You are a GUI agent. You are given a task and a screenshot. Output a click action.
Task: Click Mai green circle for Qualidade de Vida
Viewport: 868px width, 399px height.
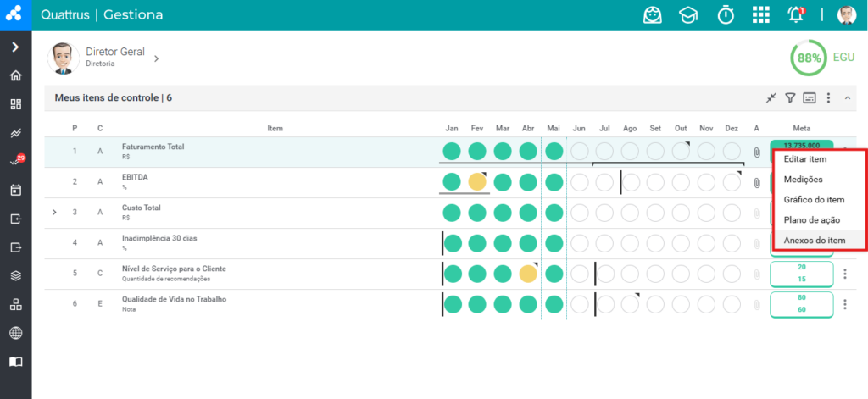pyautogui.click(x=554, y=304)
